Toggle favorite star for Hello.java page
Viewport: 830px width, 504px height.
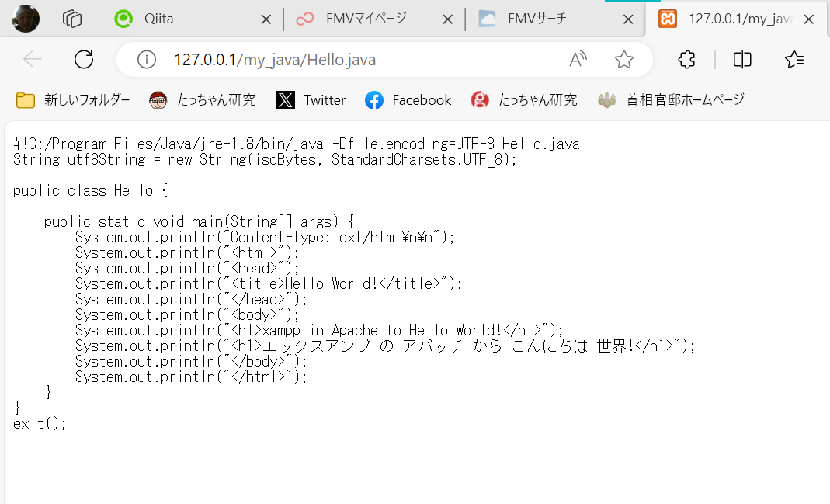click(x=623, y=59)
